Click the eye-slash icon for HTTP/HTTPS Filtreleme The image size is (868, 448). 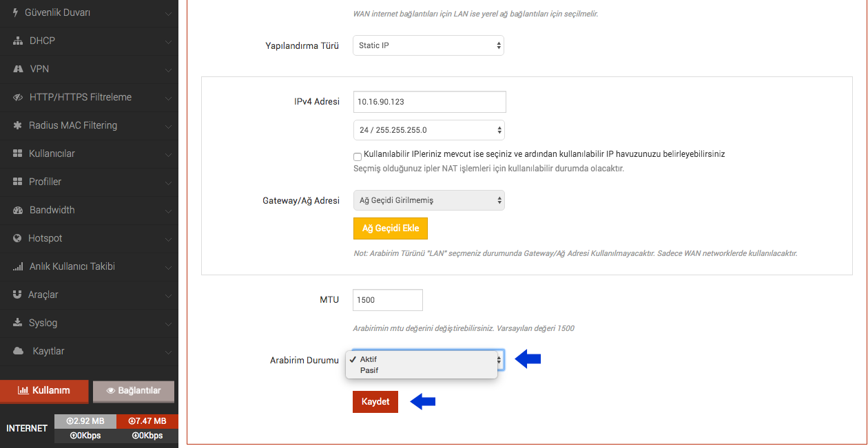[18, 97]
